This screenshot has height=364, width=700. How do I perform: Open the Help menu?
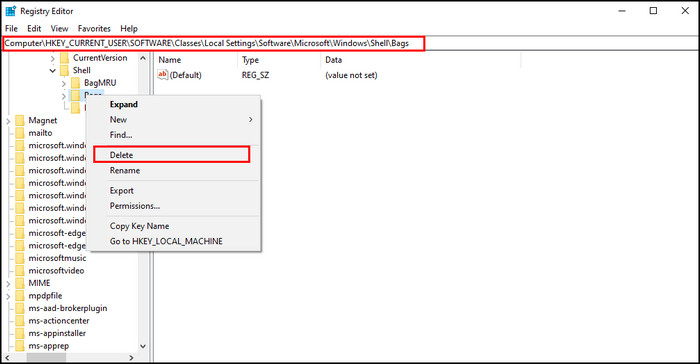[x=129, y=29]
